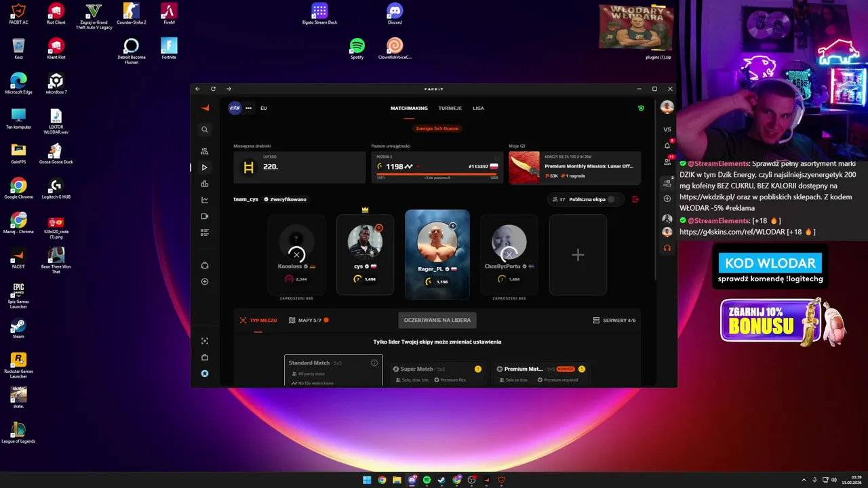Screen dimensions: 868x488
Task: Open the Windows Start button
Action: [x=367, y=480]
